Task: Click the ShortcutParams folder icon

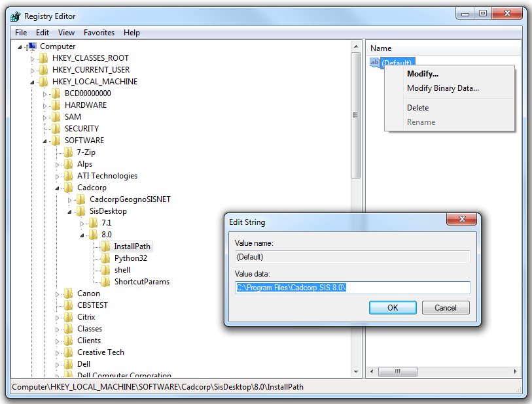Action: [x=106, y=282]
